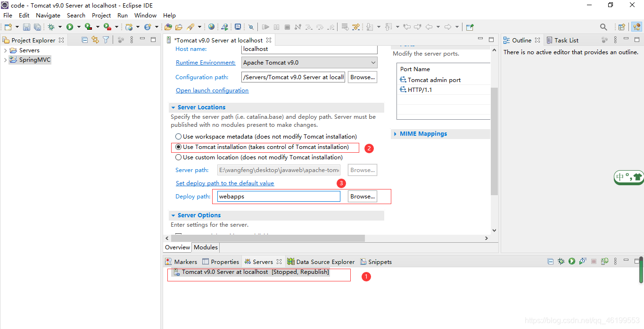Start server in debug mode from Servers view
The width and height of the screenshot is (644, 329).
tap(561, 261)
